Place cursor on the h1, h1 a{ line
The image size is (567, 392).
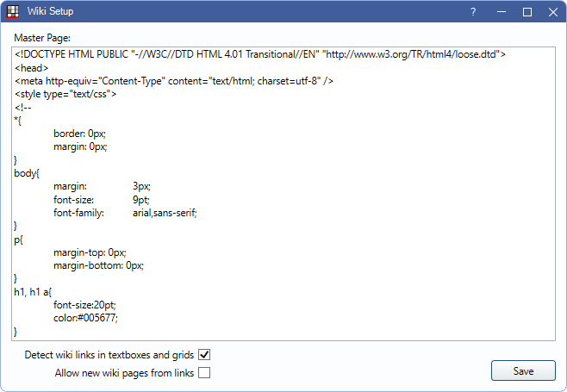point(34,292)
